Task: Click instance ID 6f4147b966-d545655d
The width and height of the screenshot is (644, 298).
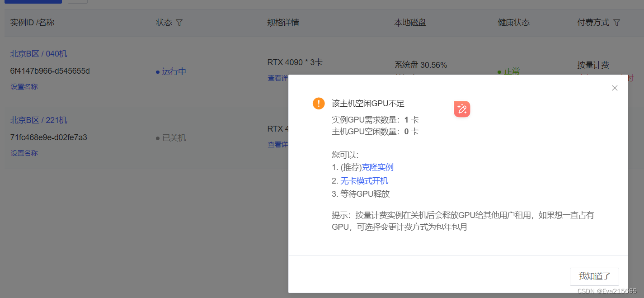Action: [x=50, y=71]
